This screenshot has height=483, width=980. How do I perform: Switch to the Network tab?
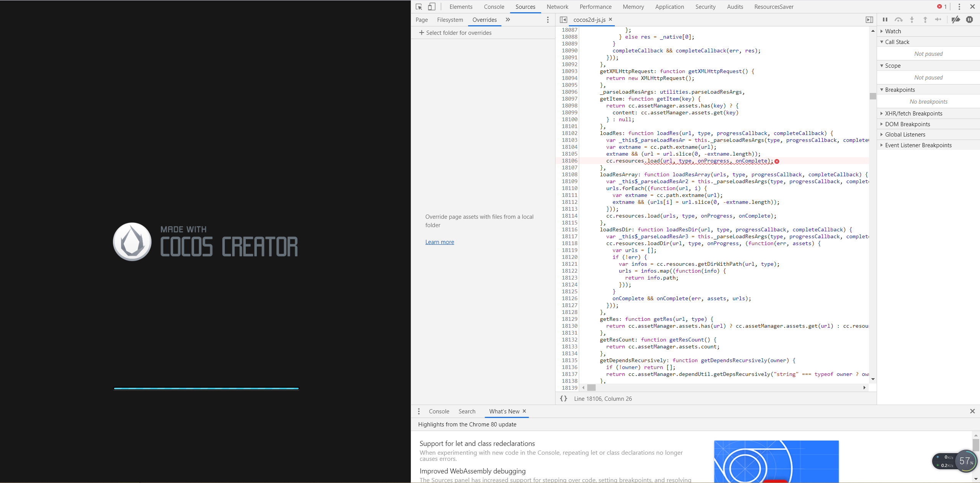pos(557,7)
